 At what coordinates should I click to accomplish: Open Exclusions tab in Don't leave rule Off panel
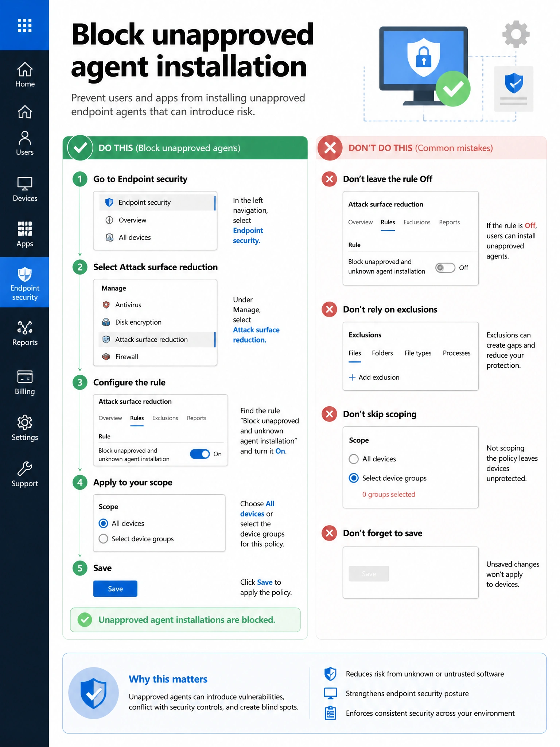click(x=417, y=222)
